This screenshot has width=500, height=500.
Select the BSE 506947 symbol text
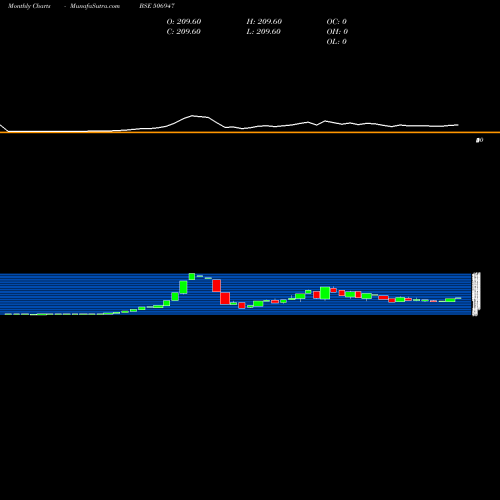pyautogui.click(x=157, y=6)
